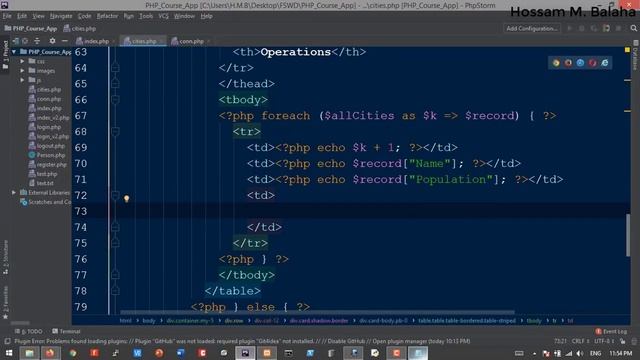This screenshot has width=640, height=360.
Task: Click cities.php breadcrumb in navigation bar
Action: 80,29
